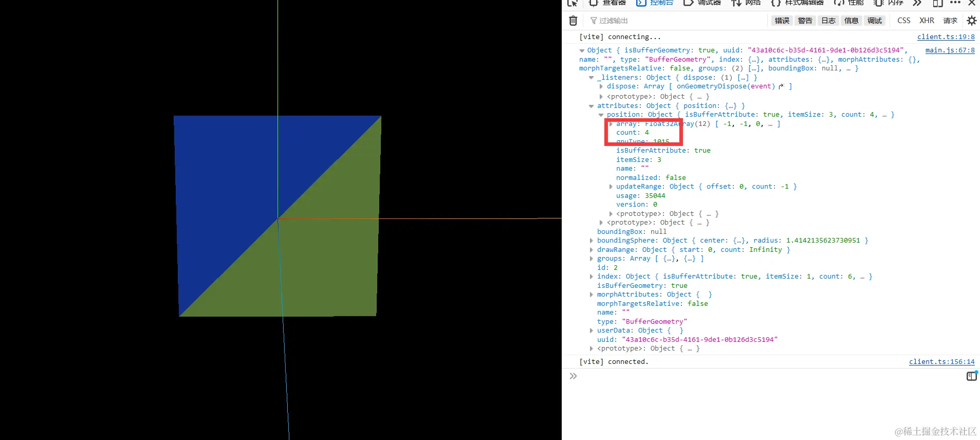Expand the morphAttributes object row
The height and width of the screenshot is (440, 980).
point(591,295)
